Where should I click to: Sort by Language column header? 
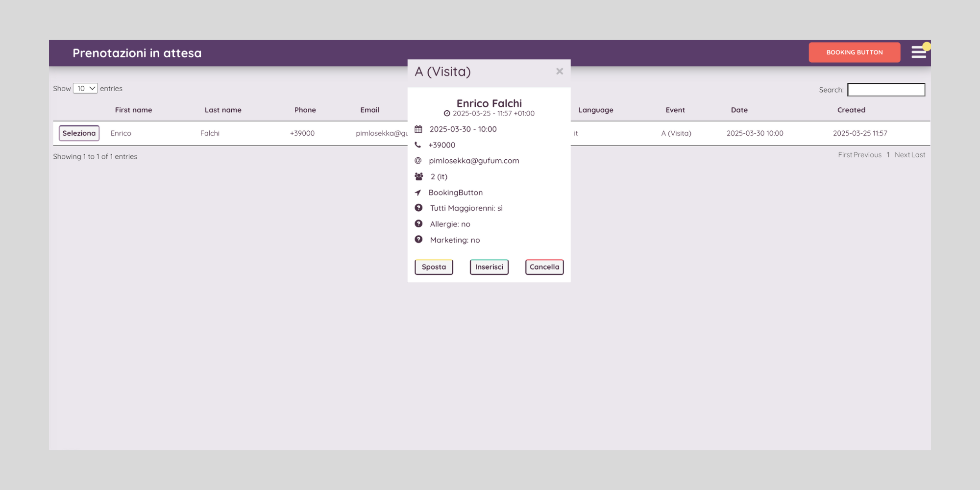pos(596,110)
